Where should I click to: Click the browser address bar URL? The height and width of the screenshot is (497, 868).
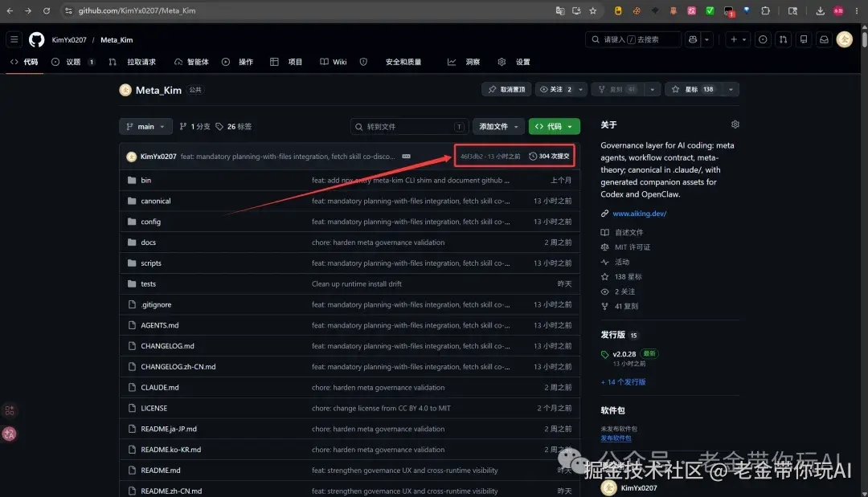point(137,10)
